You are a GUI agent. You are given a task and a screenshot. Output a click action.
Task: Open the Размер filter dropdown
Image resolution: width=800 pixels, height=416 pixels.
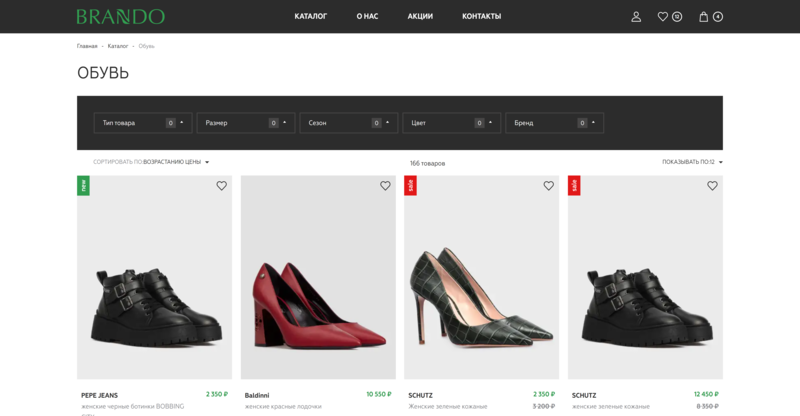click(x=246, y=123)
